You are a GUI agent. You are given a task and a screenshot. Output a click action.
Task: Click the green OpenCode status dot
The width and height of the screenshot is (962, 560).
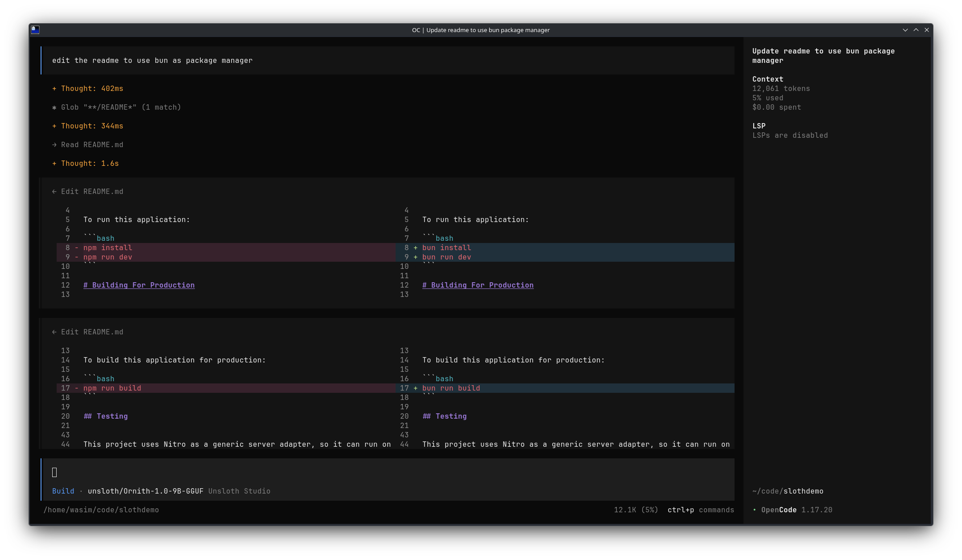tap(755, 510)
